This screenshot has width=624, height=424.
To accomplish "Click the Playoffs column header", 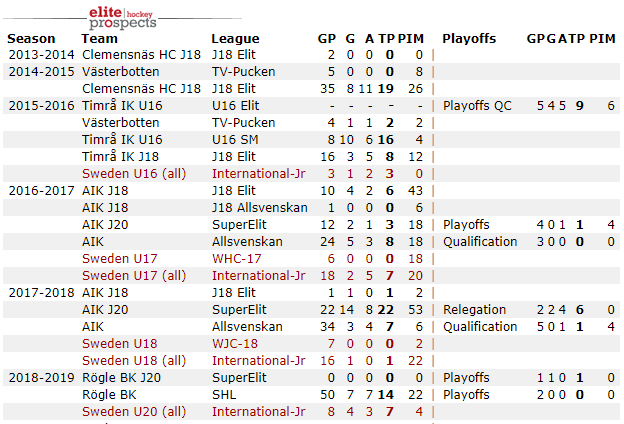I will (x=469, y=38).
